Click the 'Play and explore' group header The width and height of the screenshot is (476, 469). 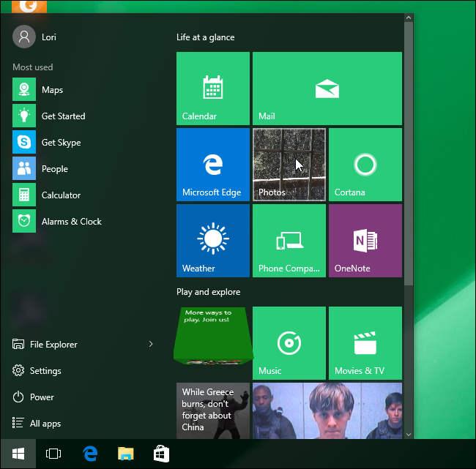208,292
